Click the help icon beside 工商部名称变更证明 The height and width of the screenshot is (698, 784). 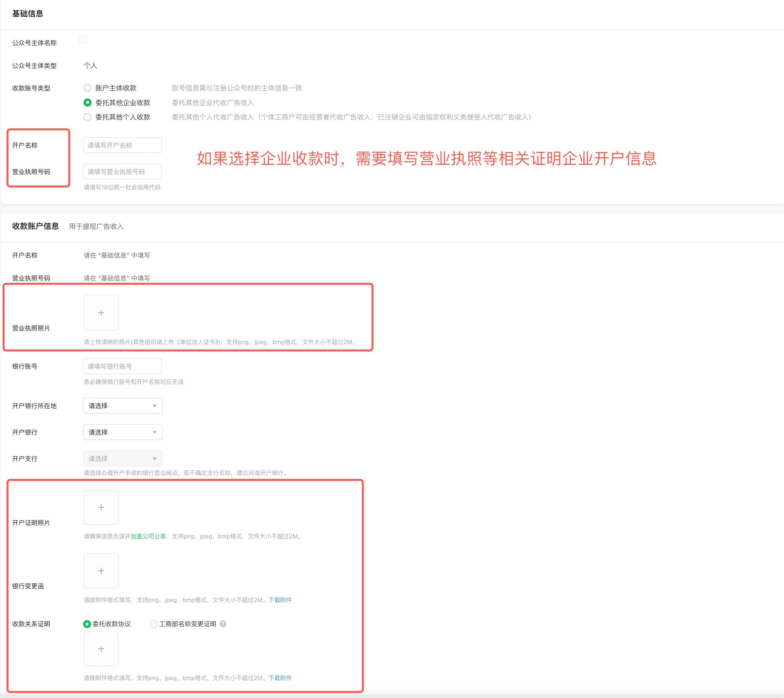click(x=223, y=624)
